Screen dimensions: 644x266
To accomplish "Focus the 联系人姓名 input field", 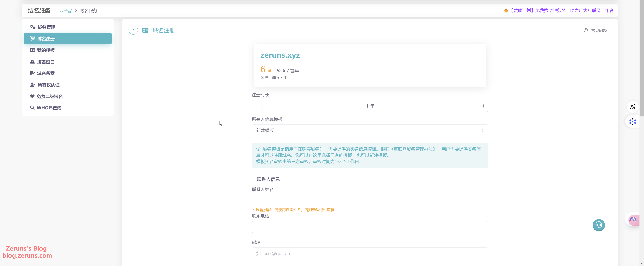I will (370, 200).
